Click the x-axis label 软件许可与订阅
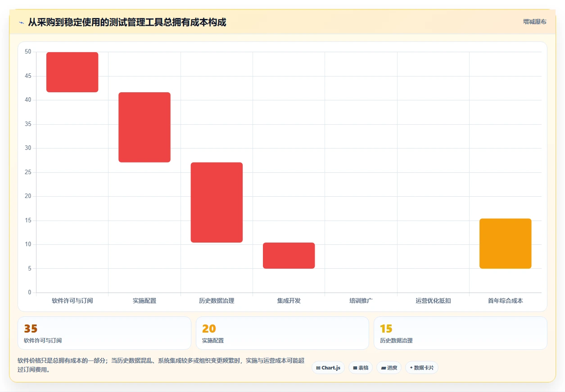 coord(72,301)
